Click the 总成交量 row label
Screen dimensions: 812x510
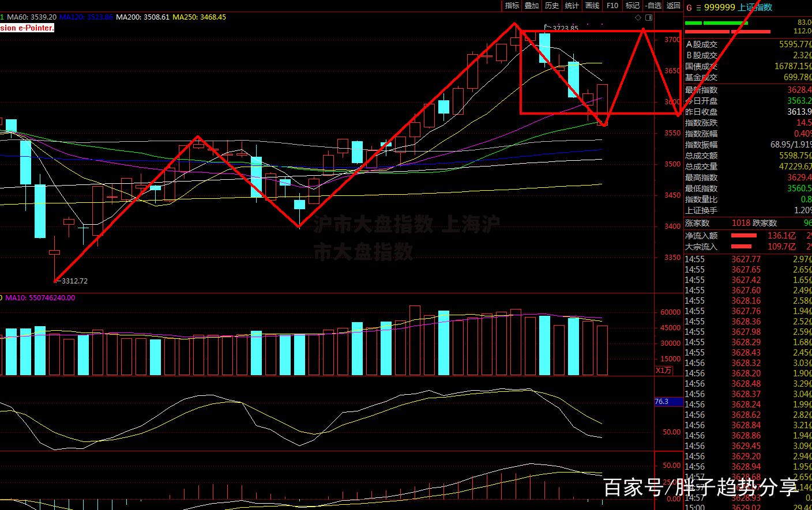[701, 167]
